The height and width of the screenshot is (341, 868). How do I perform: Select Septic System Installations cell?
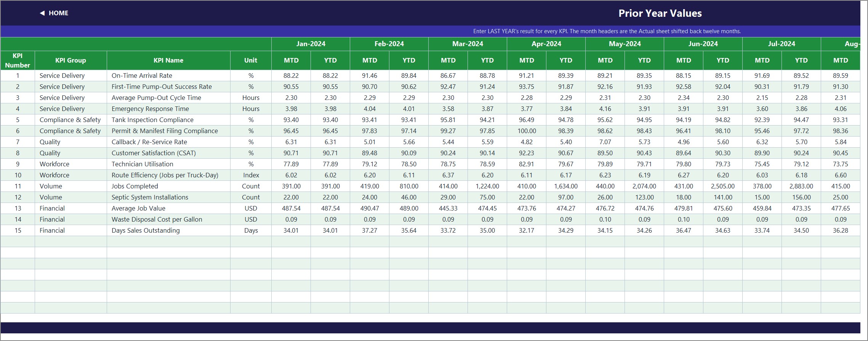(x=168, y=197)
